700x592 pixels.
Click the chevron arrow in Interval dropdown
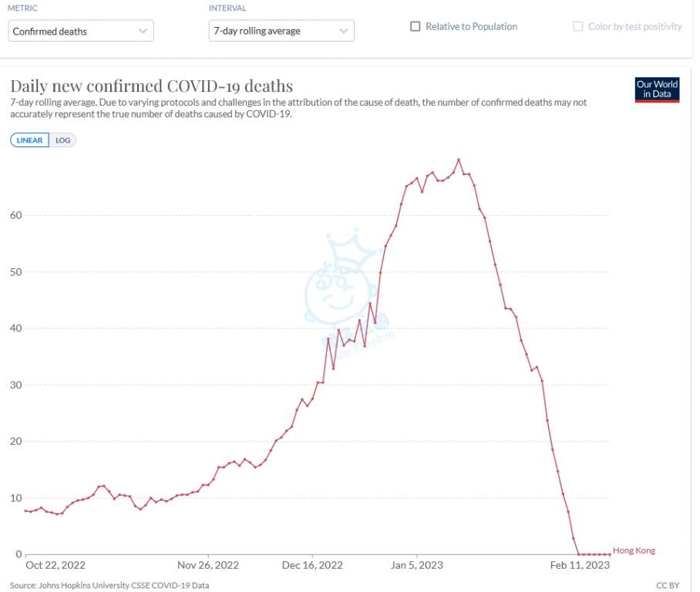[x=343, y=31]
